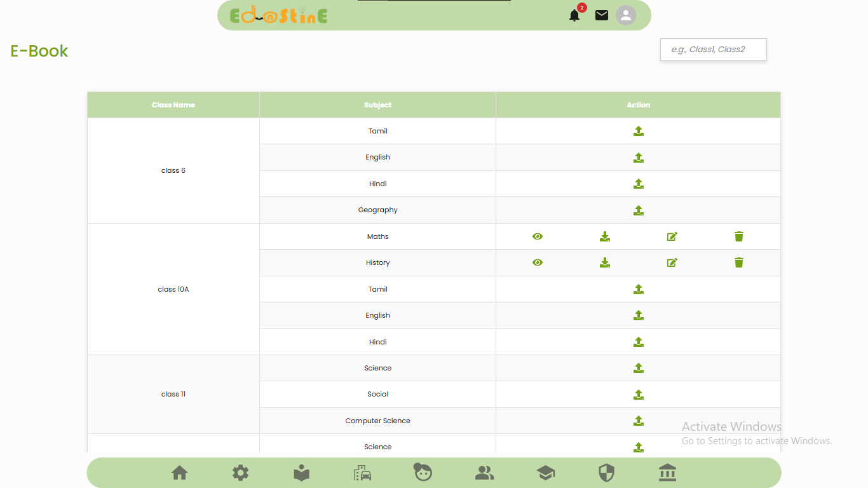Upload e-book for class 6 Tamil
This screenshot has width=868, height=488.
tap(638, 132)
